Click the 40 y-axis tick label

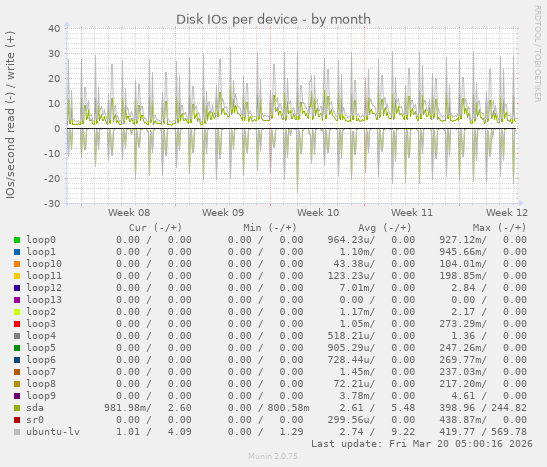point(54,29)
